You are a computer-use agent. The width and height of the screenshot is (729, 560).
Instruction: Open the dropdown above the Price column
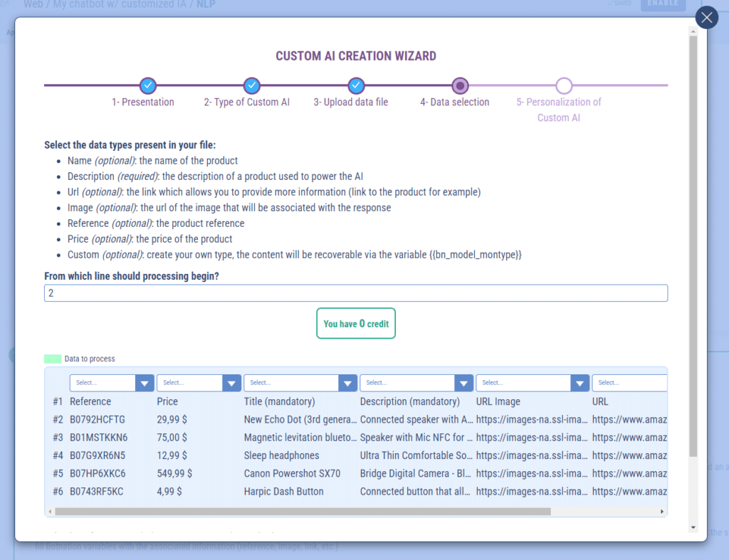pos(199,383)
